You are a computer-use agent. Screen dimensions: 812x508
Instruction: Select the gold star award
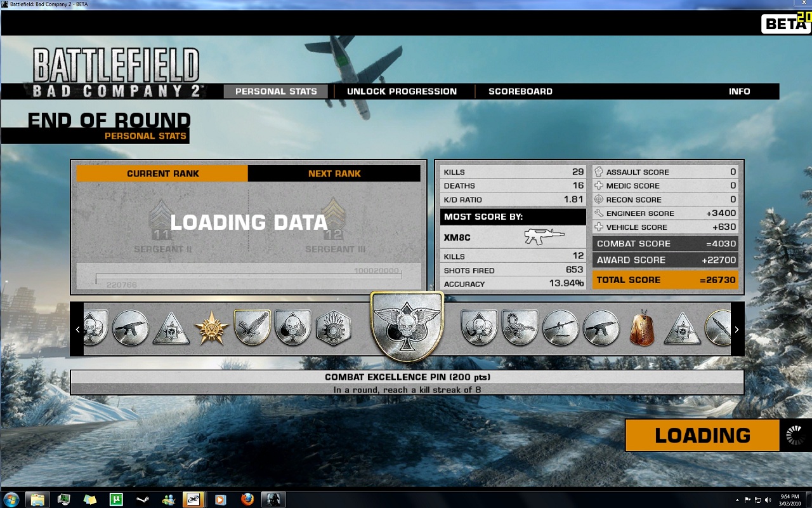click(x=211, y=328)
